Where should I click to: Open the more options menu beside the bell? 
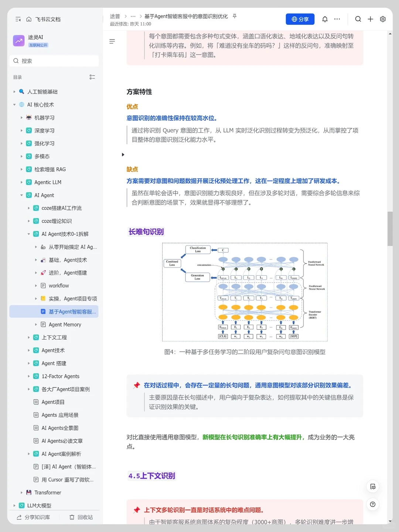[337, 19]
